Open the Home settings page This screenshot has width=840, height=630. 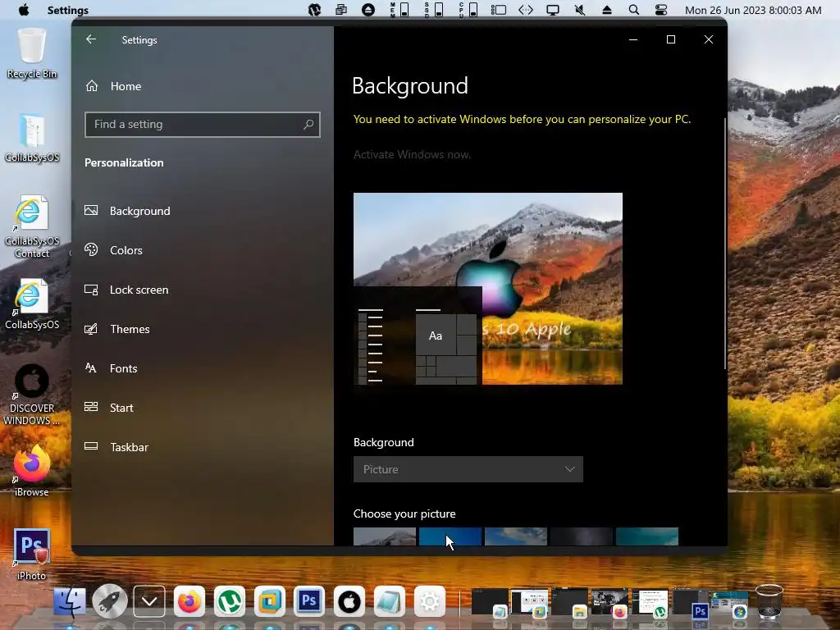[113, 86]
